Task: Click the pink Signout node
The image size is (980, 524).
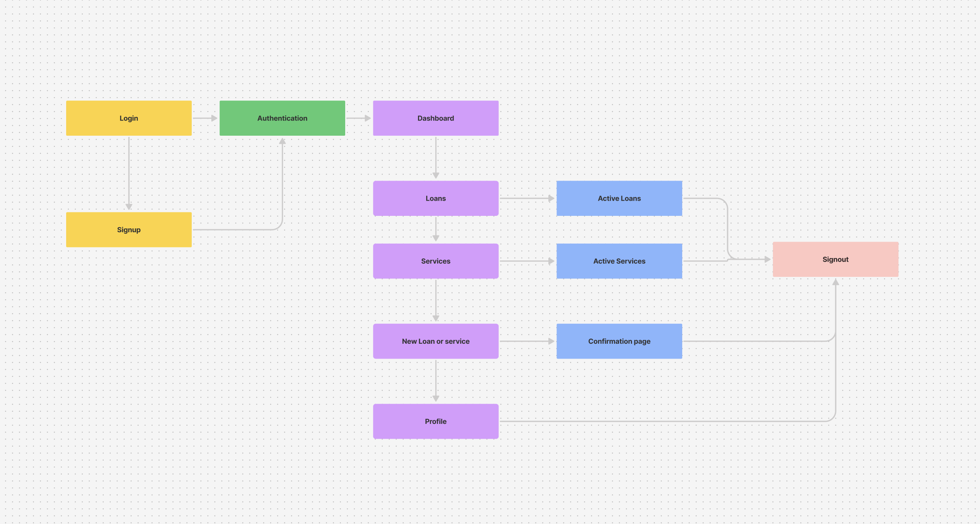Action: [835, 259]
